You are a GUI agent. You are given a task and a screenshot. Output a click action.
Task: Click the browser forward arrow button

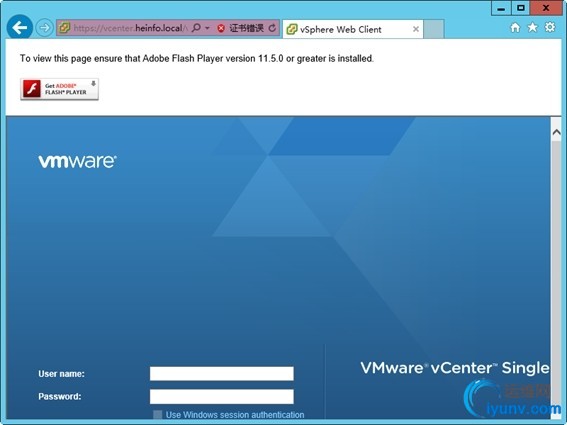click(x=44, y=28)
